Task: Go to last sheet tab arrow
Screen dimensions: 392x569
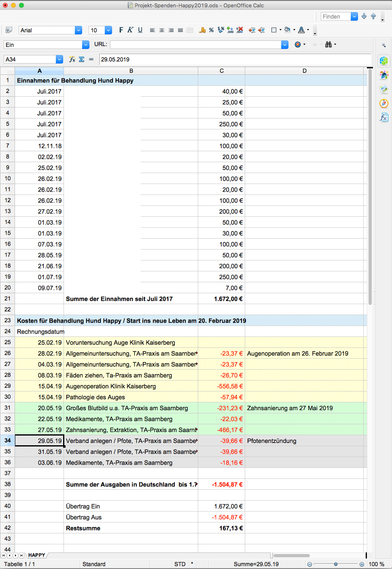Action: (x=21, y=555)
